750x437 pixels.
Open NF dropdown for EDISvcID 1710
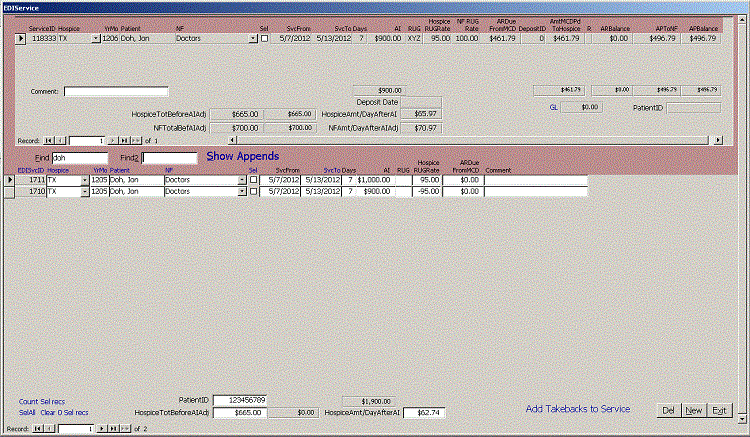242,191
